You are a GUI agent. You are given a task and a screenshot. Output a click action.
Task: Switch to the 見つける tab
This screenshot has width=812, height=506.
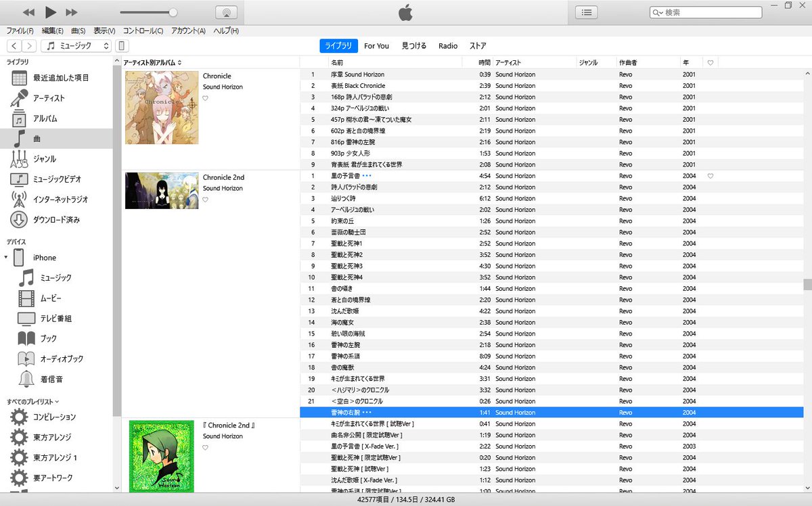pos(414,46)
